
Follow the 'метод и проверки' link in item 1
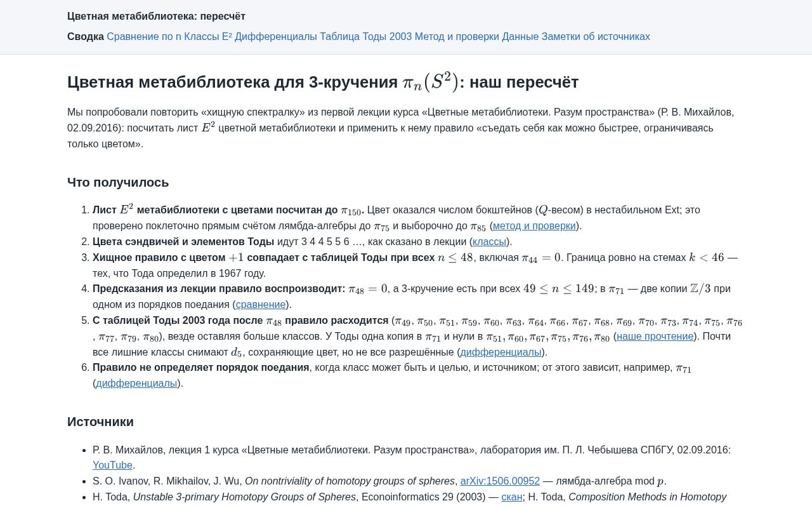point(534,226)
